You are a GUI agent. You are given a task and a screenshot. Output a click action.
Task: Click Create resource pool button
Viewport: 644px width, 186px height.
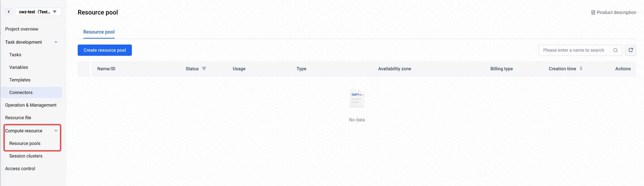(105, 50)
